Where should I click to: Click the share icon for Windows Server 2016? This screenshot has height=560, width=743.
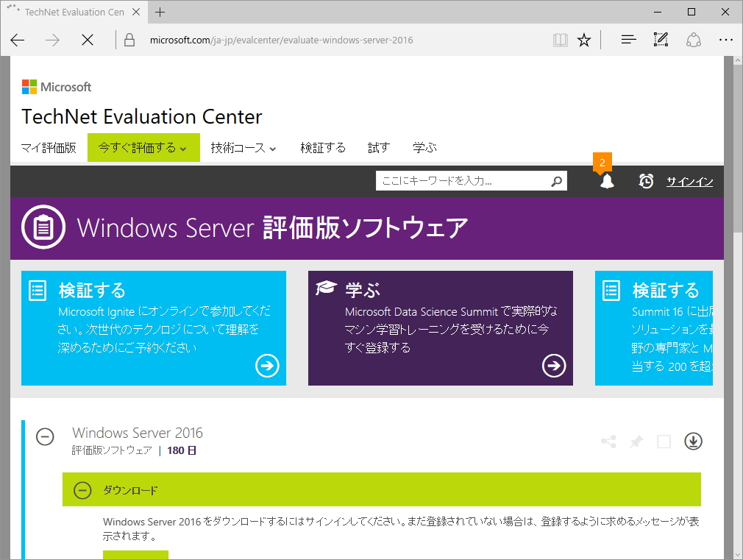[608, 442]
